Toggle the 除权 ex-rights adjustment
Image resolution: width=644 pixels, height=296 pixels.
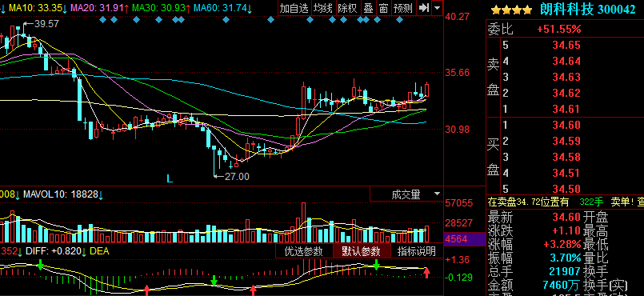pyautogui.click(x=347, y=8)
